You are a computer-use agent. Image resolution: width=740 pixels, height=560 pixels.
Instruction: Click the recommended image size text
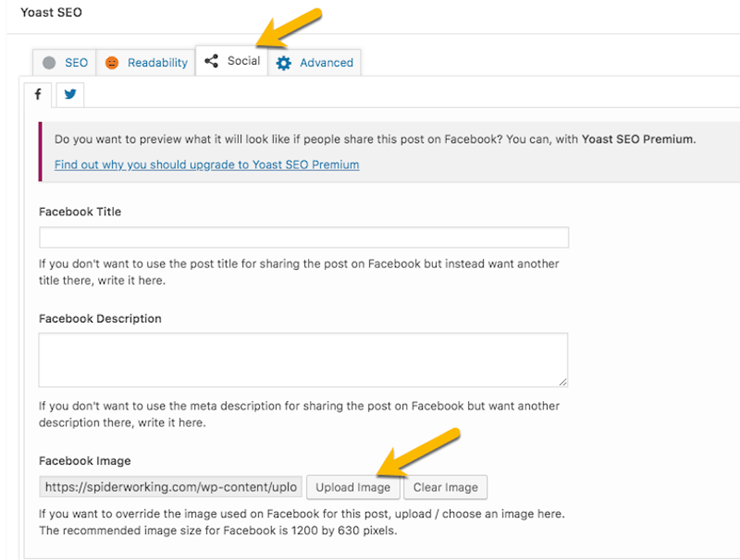218,531
